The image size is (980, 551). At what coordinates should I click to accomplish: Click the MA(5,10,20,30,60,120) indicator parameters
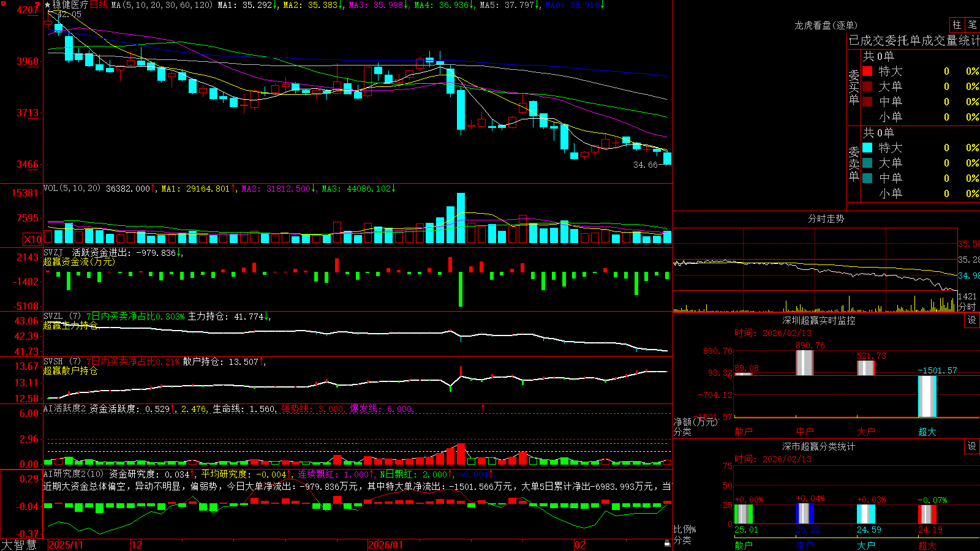162,5
